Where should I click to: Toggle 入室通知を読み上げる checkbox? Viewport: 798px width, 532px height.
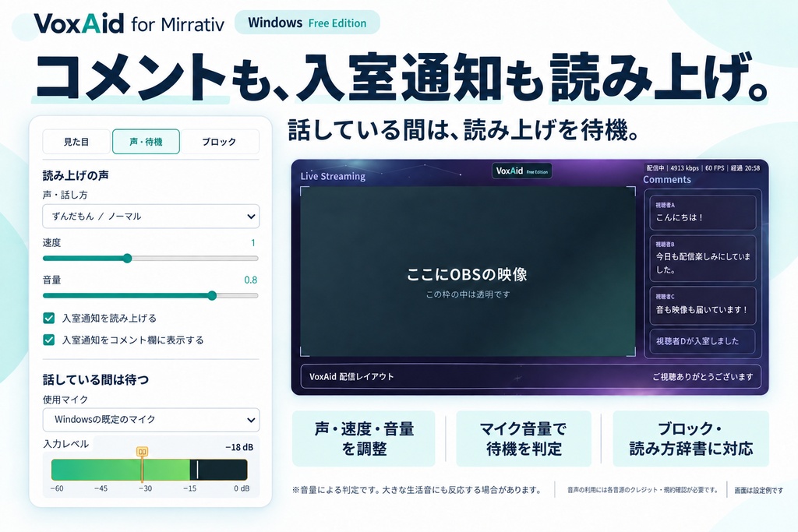tap(49, 319)
